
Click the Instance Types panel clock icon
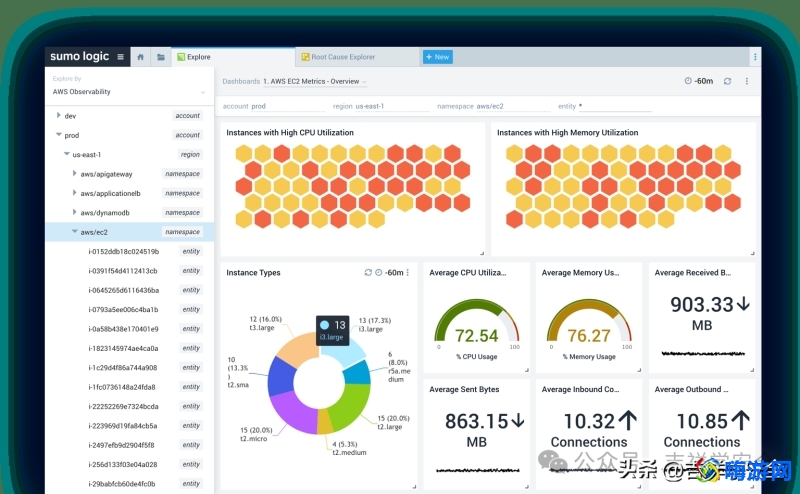point(379,273)
